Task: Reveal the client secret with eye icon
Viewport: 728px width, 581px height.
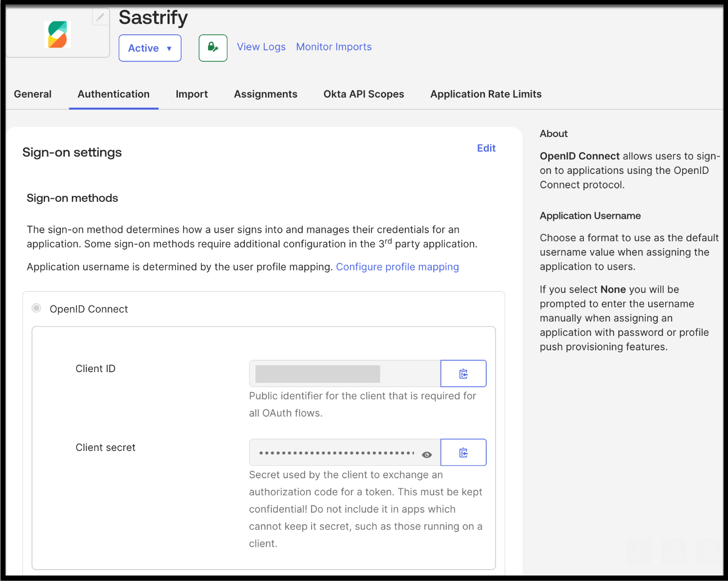Action: 427,454
